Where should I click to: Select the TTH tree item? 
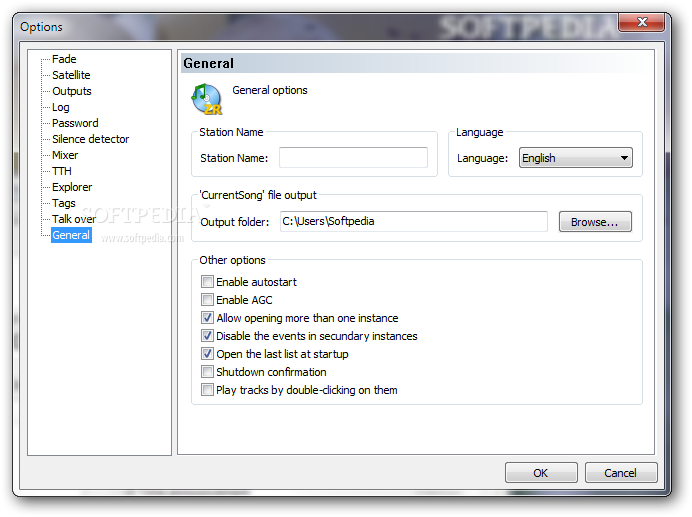62,171
